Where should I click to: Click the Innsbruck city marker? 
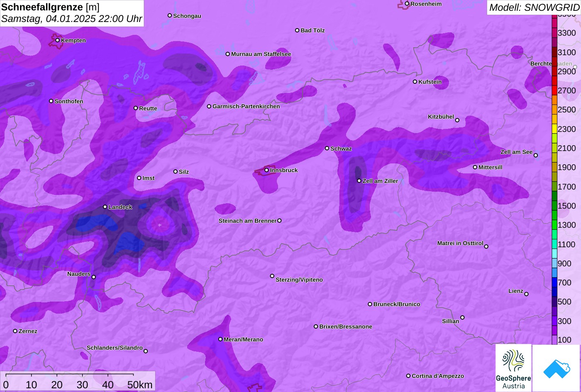click(x=267, y=170)
